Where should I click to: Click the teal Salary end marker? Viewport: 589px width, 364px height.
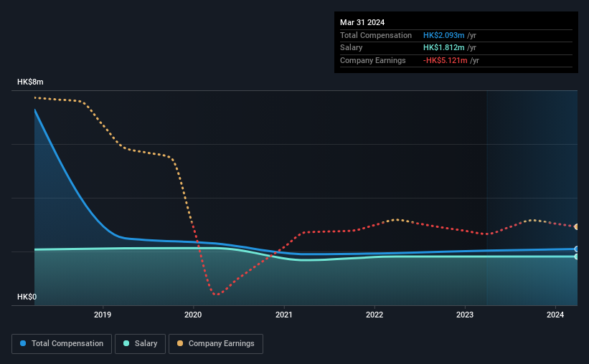coord(576,257)
